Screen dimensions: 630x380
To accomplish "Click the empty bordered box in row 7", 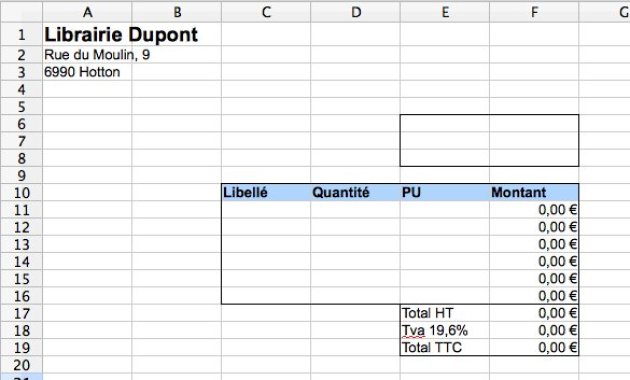I will pyautogui.click(x=489, y=141).
